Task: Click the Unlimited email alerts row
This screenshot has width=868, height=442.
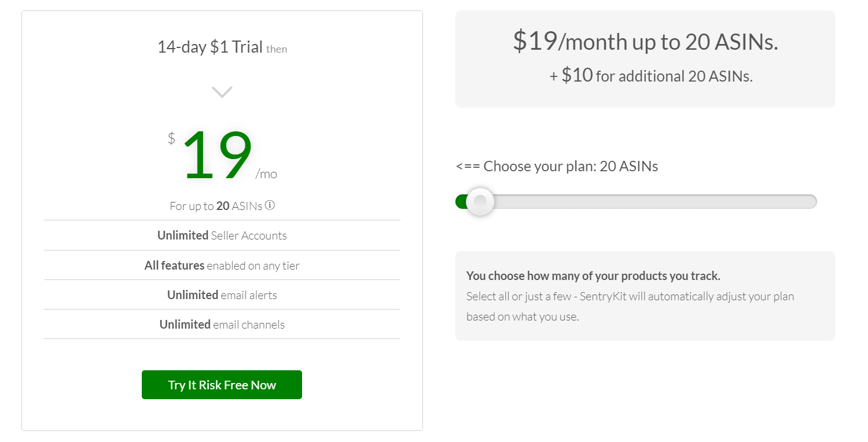Action: click(222, 295)
